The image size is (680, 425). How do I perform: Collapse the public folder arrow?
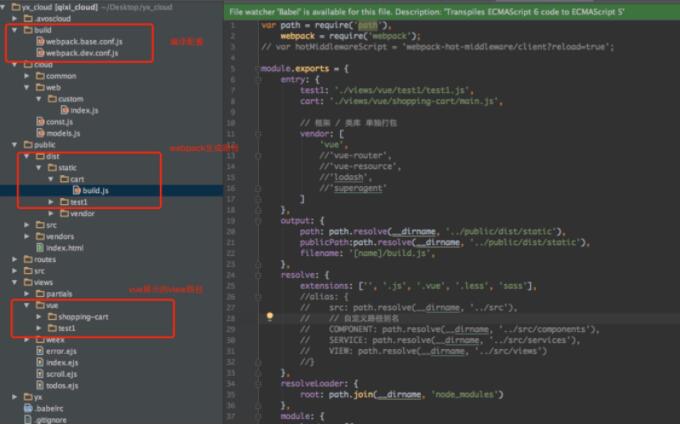point(15,144)
